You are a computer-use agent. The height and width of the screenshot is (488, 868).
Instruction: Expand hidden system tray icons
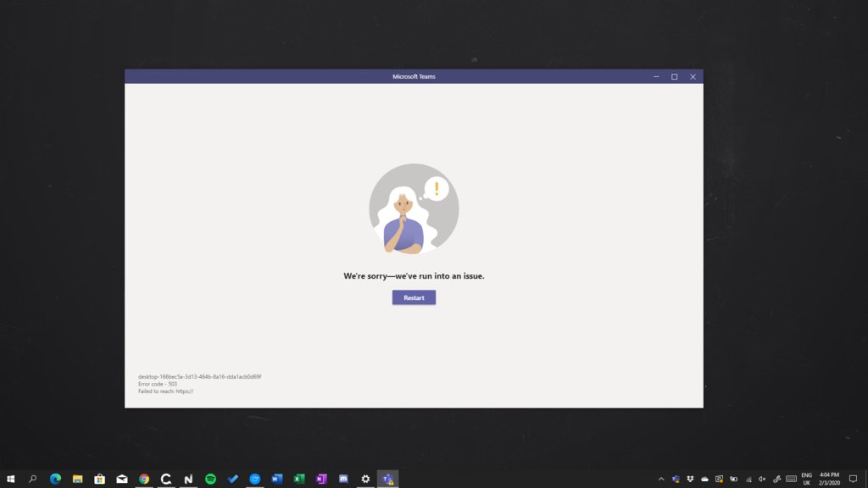661,480
